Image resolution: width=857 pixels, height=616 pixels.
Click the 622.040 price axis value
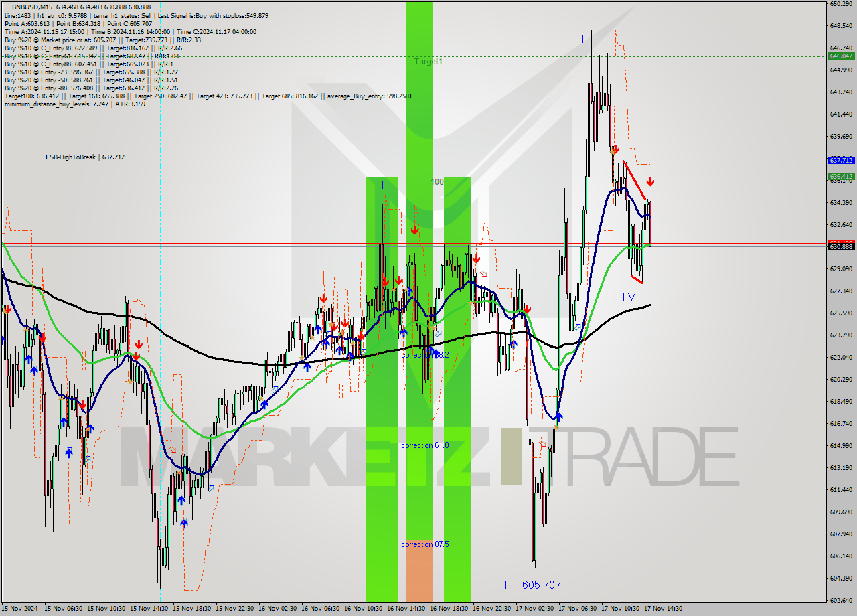click(840, 358)
